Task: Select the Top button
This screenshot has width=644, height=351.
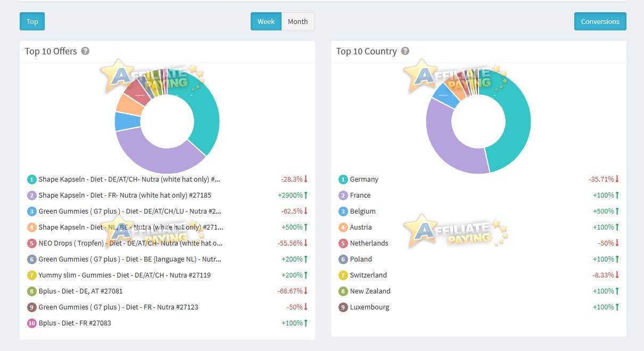Action: pyautogui.click(x=32, y=21)
